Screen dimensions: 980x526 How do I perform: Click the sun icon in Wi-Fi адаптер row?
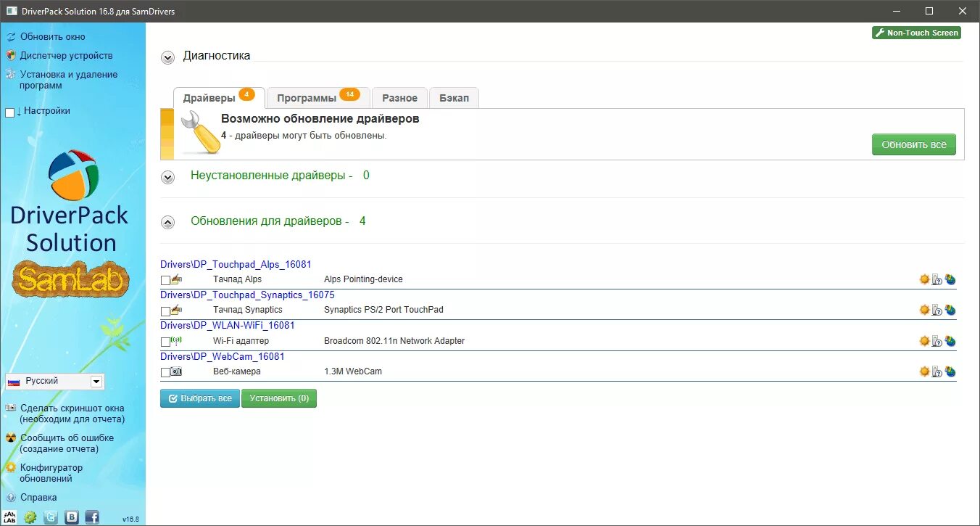924,341
